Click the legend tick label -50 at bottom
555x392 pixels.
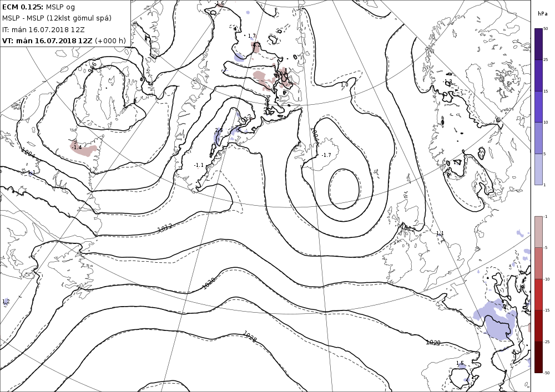[547, 373]
